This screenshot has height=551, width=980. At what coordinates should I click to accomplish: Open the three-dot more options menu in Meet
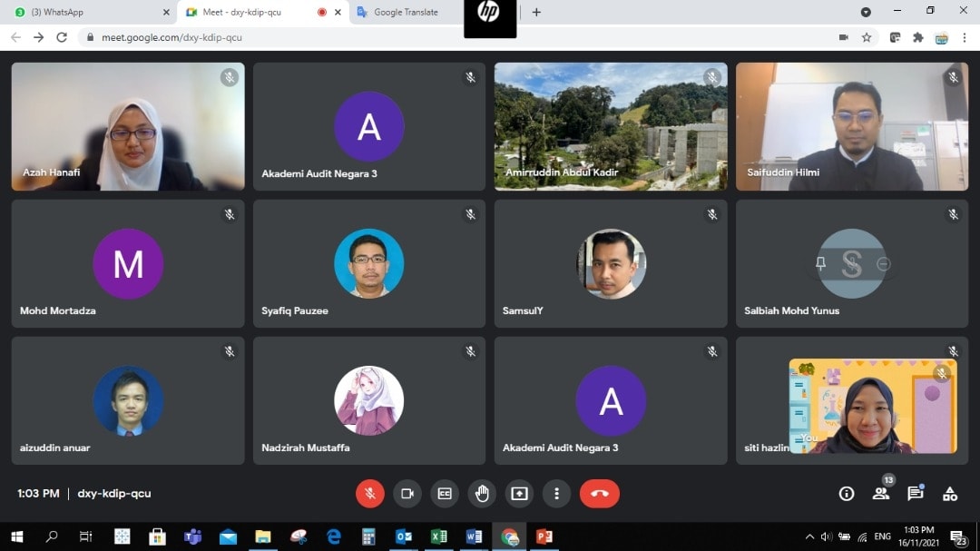click(x=556, y=494)
